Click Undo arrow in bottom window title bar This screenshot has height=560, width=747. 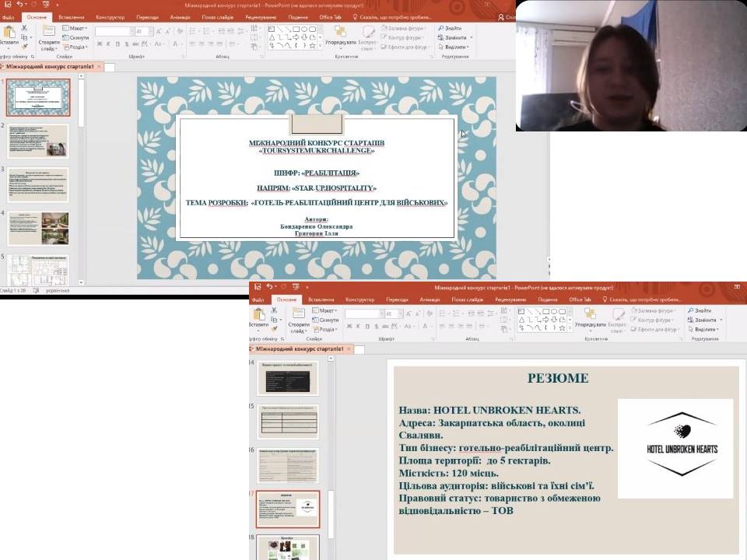(x=270, y=287)
